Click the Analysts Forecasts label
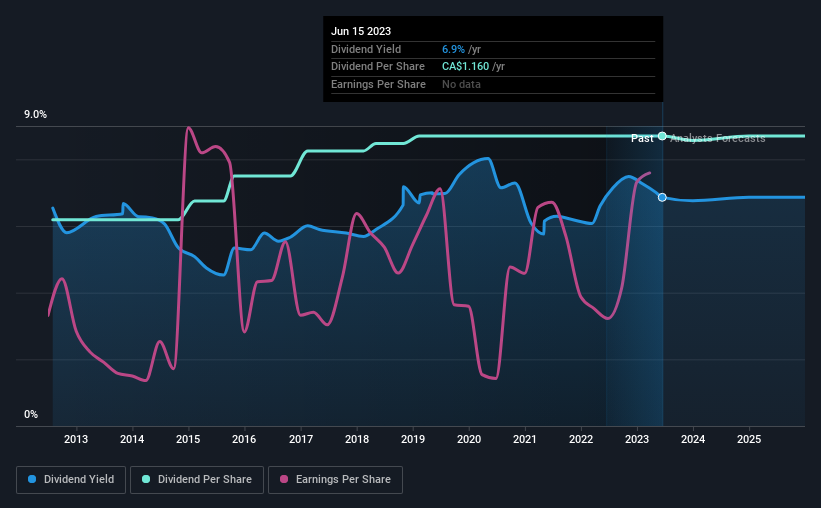This screenshot has height=508, width=821. click(718, 138)
